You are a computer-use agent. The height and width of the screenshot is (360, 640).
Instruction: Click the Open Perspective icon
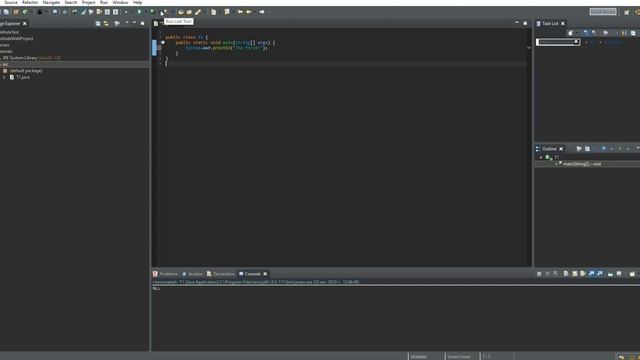pos(627,12)
